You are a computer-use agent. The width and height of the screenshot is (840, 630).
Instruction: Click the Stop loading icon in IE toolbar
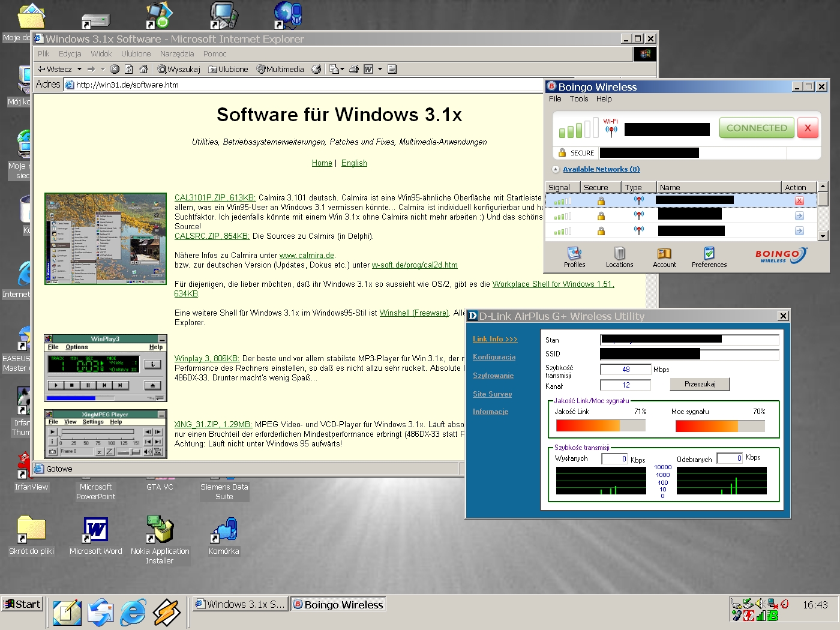[115, 69]
